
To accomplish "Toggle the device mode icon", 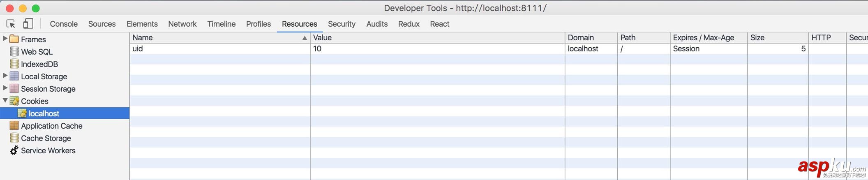I will [28, 24].
